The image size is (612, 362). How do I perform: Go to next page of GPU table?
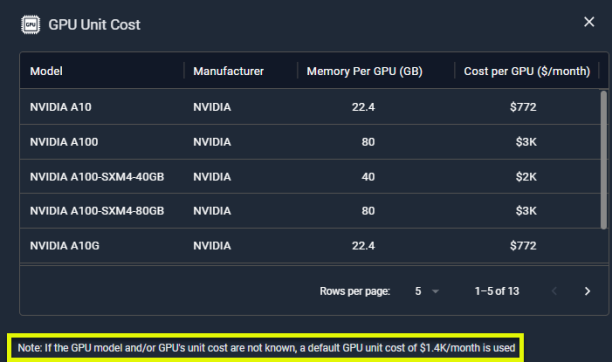click(x=587, y=291)
